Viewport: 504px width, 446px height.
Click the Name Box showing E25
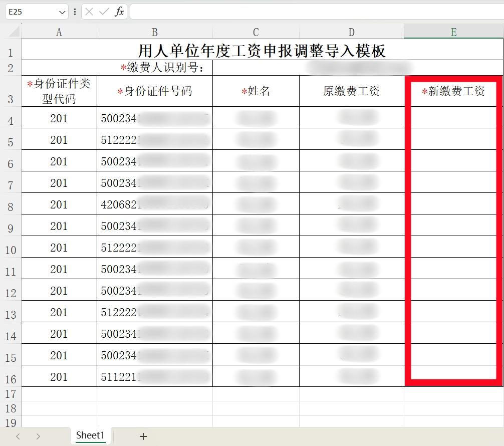point(30,12)
